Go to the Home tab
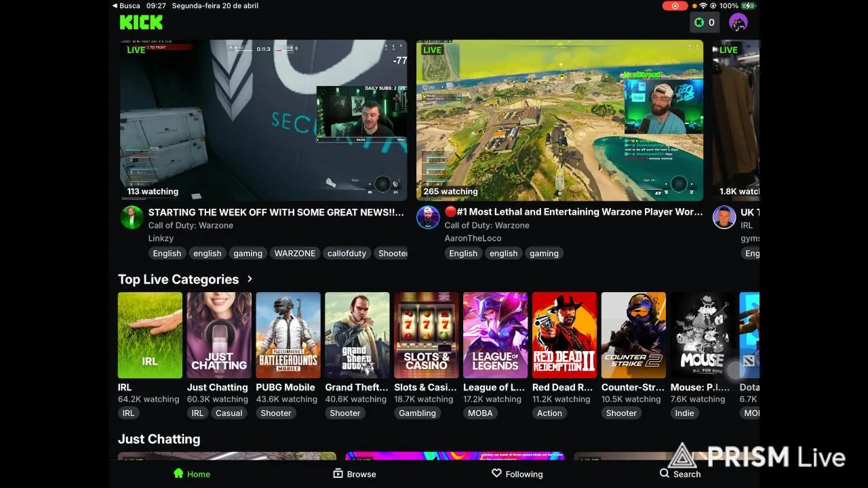This screenshot has width=868, height=488. (192, 474)
